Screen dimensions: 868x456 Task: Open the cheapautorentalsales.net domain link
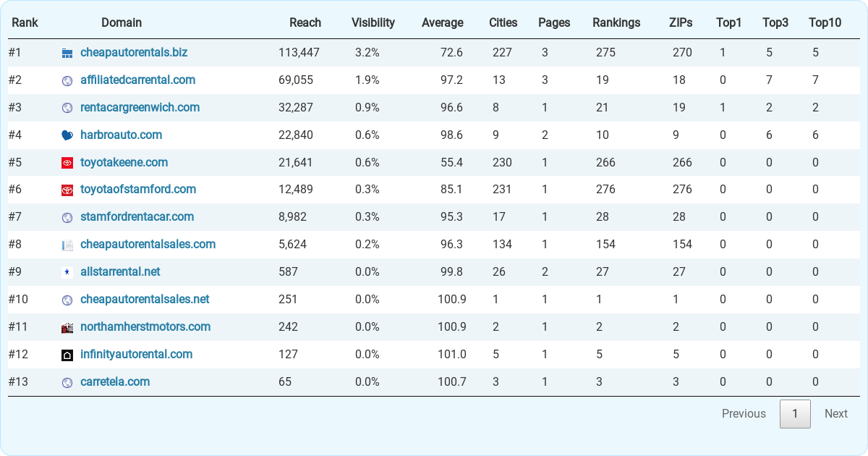(145, 299)
